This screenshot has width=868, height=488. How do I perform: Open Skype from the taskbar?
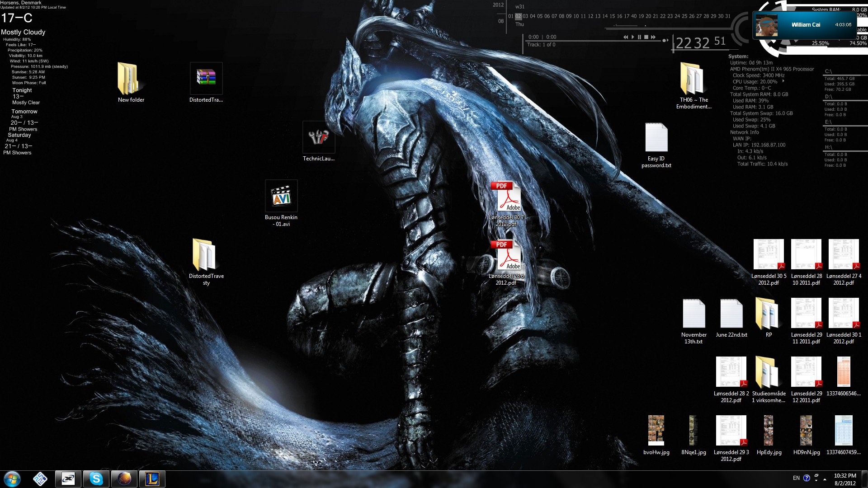[96, 479]
